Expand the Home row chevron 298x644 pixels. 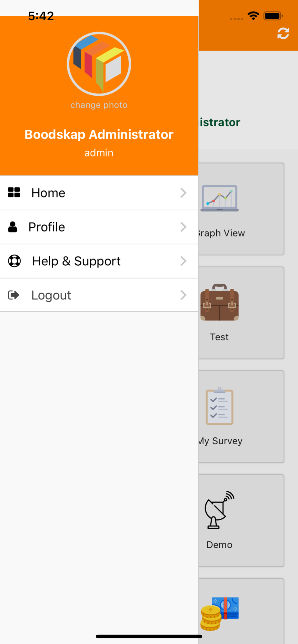(183, 193)
